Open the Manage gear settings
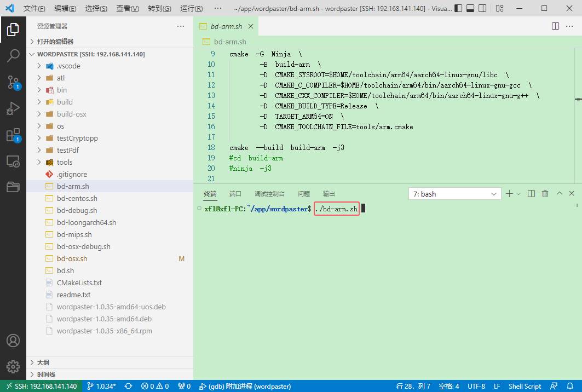The width and height of the screenshot is (582, 392). tap(13, 366)
